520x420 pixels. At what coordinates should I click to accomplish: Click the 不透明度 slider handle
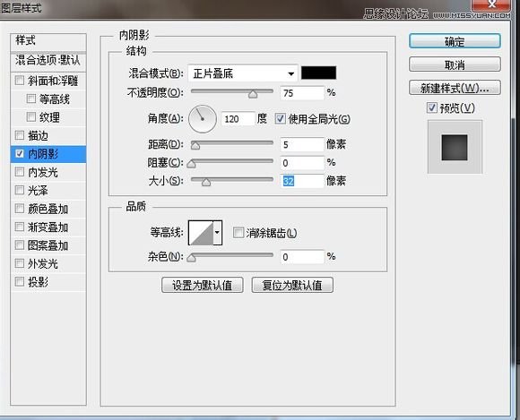coord(253,94)
